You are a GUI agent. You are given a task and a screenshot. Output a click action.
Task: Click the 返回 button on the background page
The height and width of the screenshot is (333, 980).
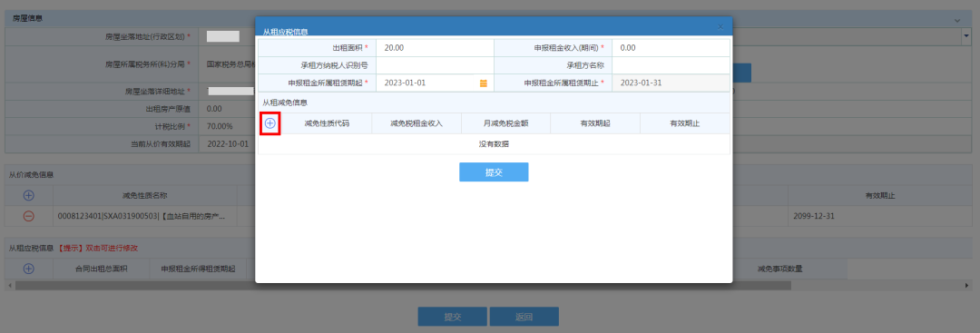pyautogui.click(x=524, y=317)
